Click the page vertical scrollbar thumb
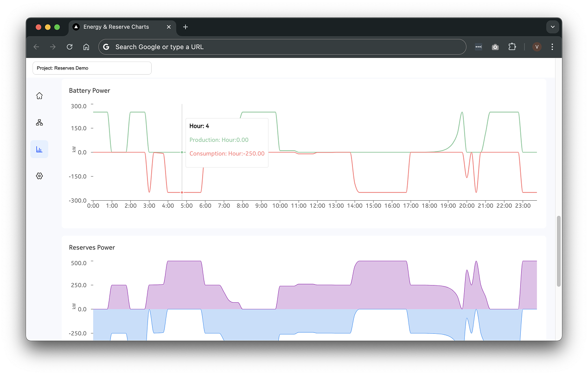Screen dimensions: 588x375 click(x=558, y=251)
